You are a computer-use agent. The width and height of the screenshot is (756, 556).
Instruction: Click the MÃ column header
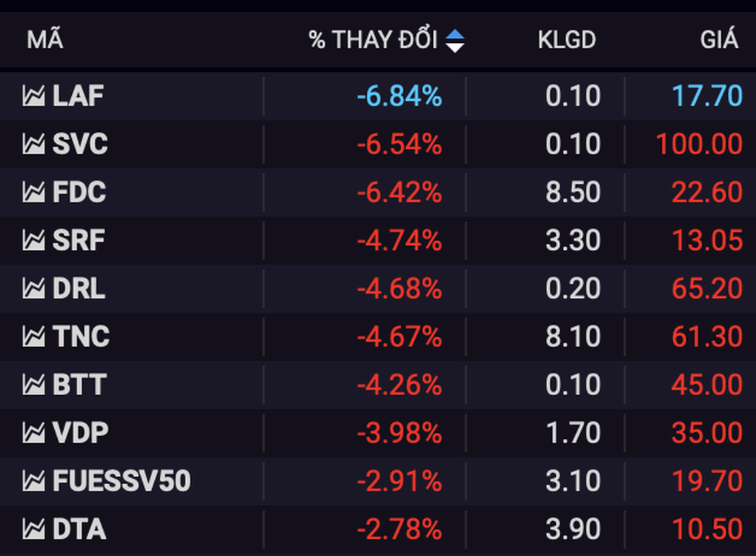[44, 40]
